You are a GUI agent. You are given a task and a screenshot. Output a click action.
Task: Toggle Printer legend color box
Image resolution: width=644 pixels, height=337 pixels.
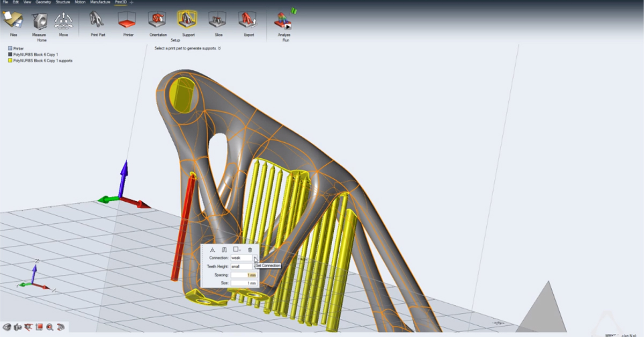tap(10, 48)
